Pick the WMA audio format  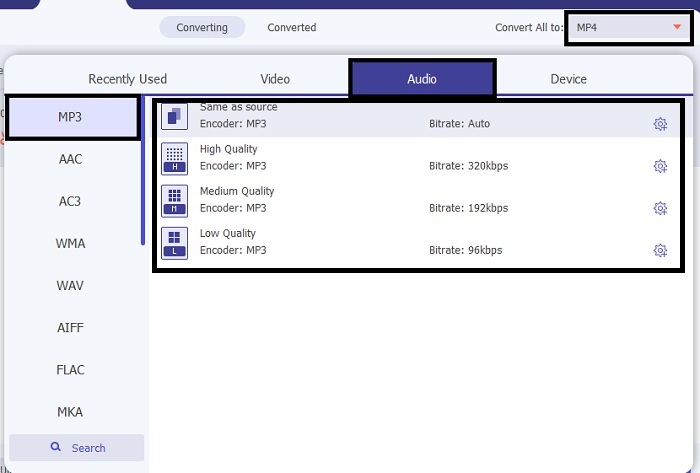[x=70, y=244]
